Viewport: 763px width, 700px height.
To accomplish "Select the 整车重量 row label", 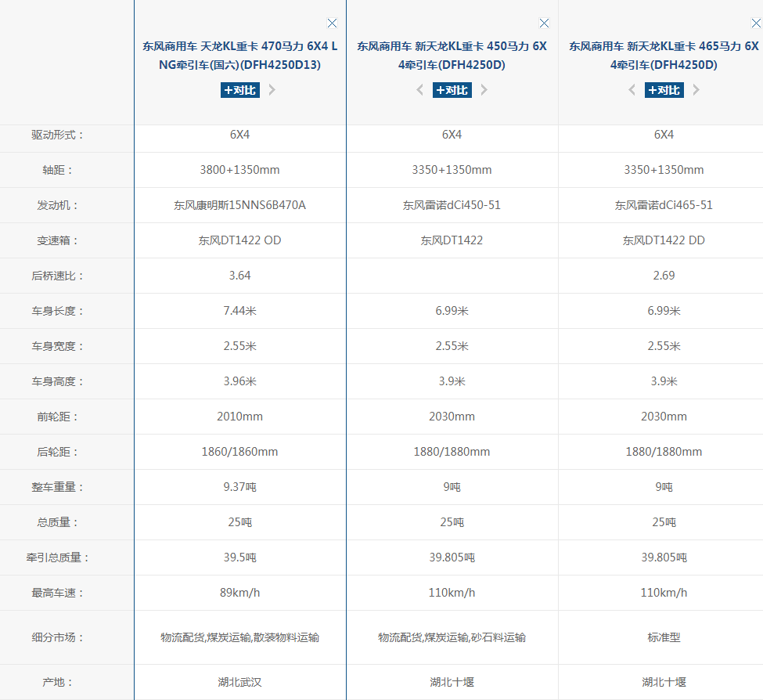I will (57, 487).
